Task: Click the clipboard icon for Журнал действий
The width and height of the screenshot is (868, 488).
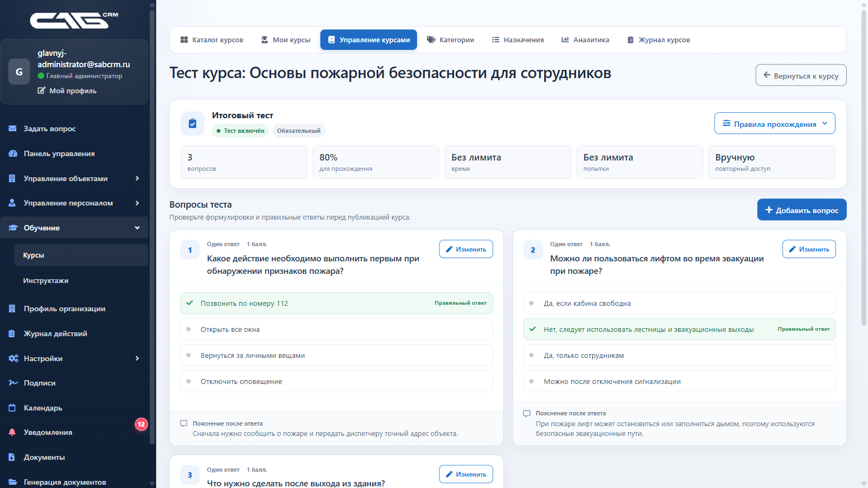Action: pos(12,333)
